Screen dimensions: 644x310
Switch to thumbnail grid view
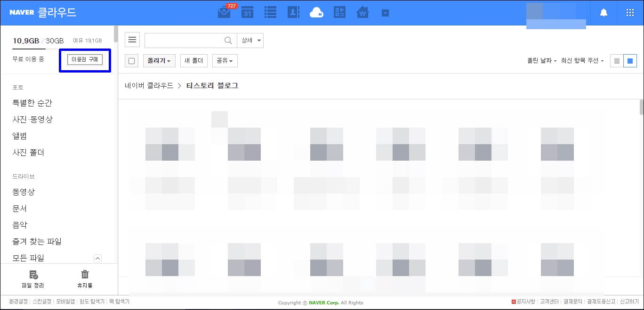pyautogui.click(x=630, y=61)
